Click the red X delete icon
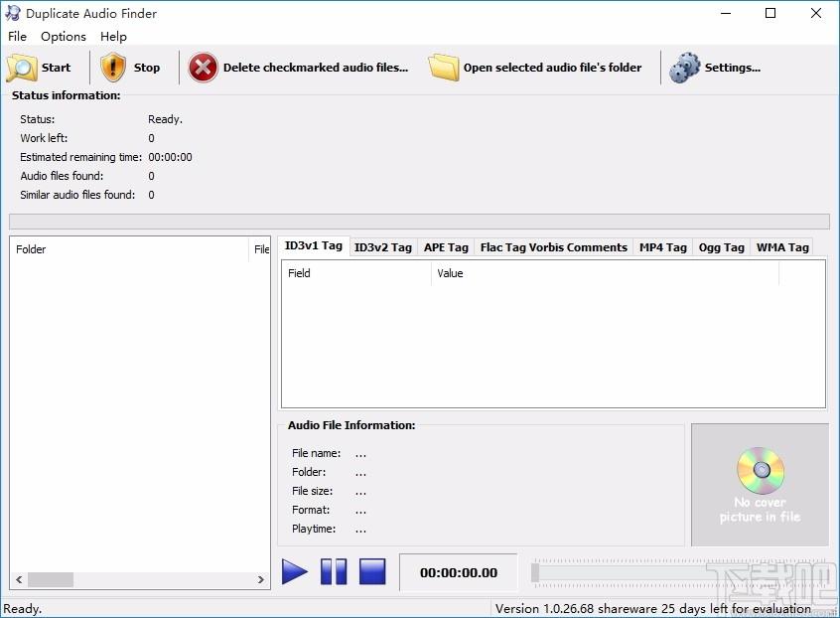Image resolution: width=840 pixels, height=618 pixels. tap(203, 68)
